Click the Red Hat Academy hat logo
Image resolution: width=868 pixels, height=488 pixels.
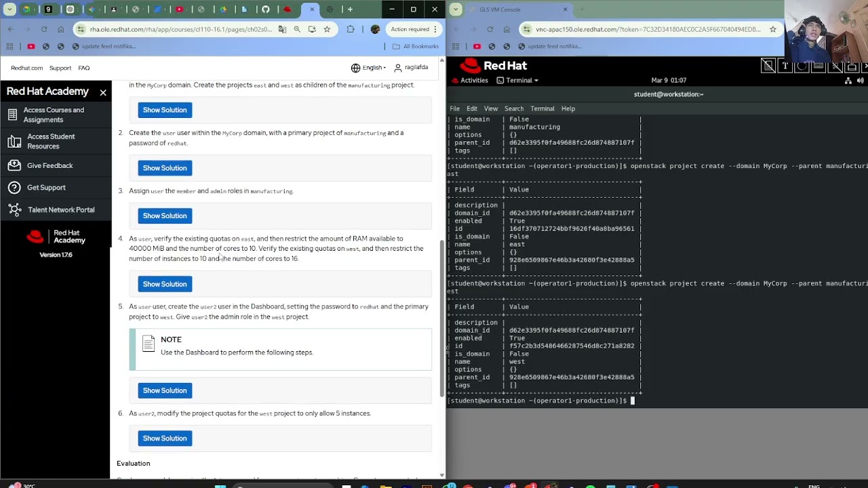pos(35,237)
